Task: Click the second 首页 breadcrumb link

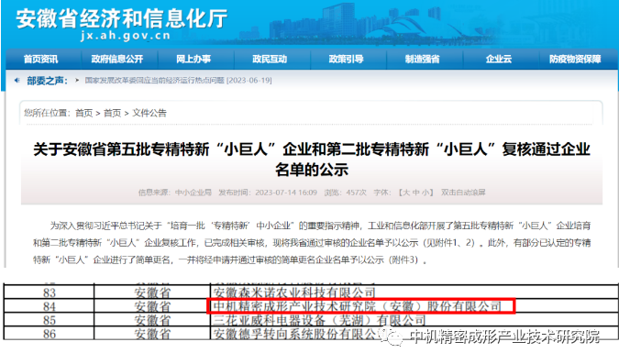Action: coord(112,114)
